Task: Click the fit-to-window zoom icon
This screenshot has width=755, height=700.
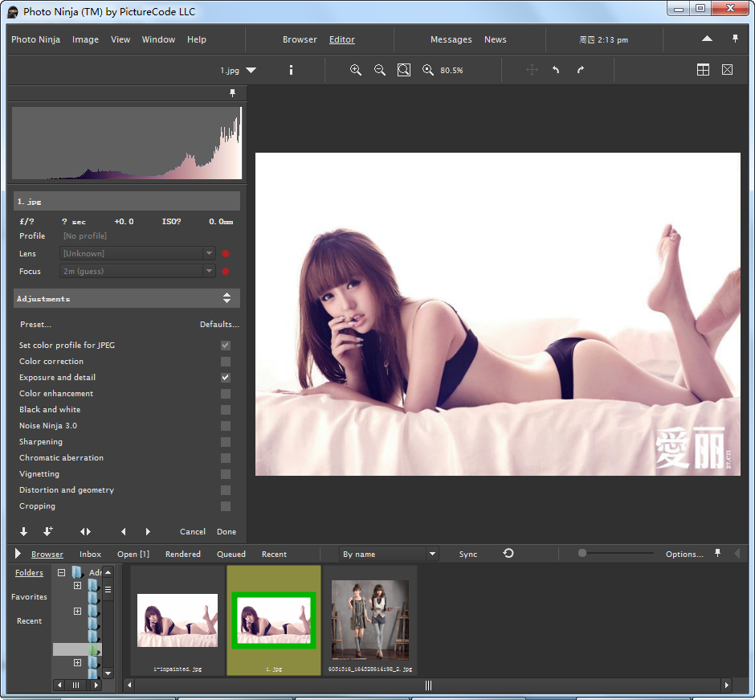Action: (404, 71)
